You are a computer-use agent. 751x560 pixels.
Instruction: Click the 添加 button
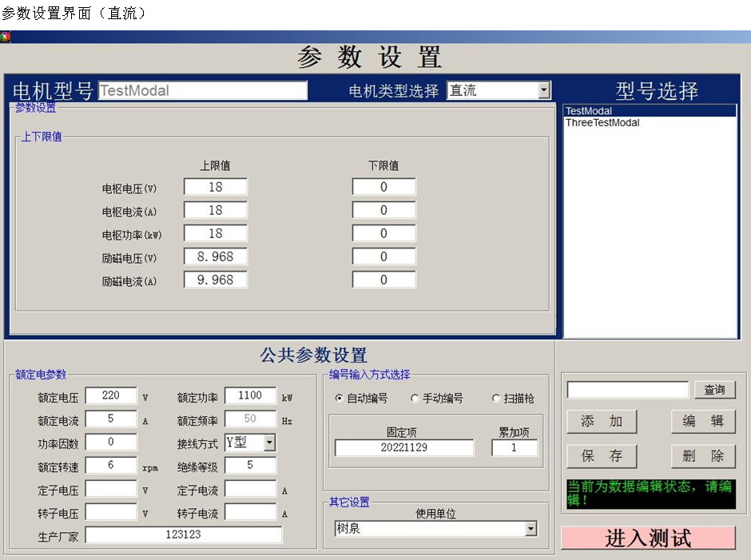click(x=601, y=421)
